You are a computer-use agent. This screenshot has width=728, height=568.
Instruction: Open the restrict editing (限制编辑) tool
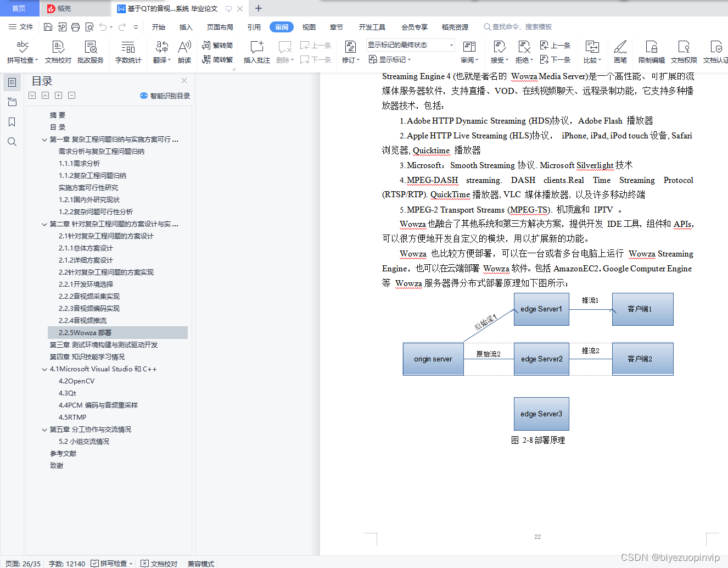(x=651, y=52)
